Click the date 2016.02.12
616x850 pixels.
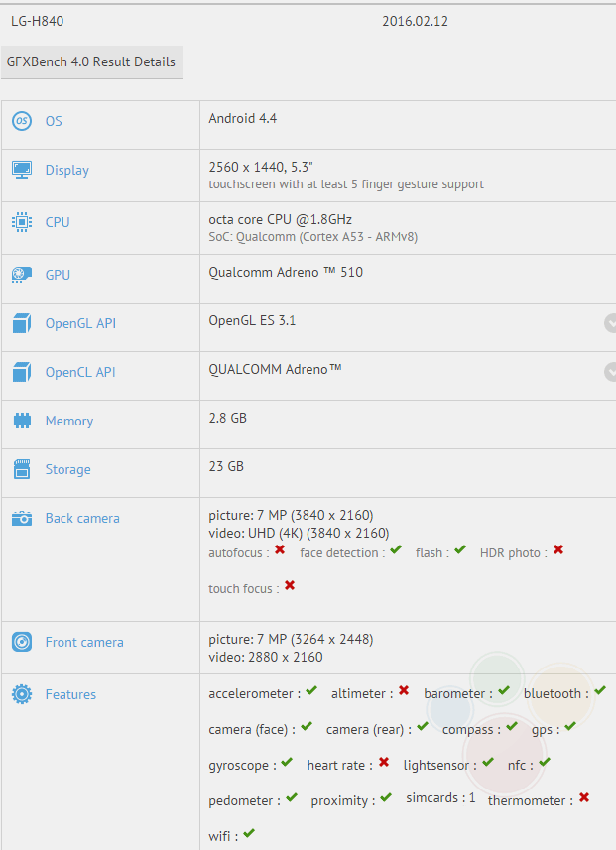tap(415, 21)
